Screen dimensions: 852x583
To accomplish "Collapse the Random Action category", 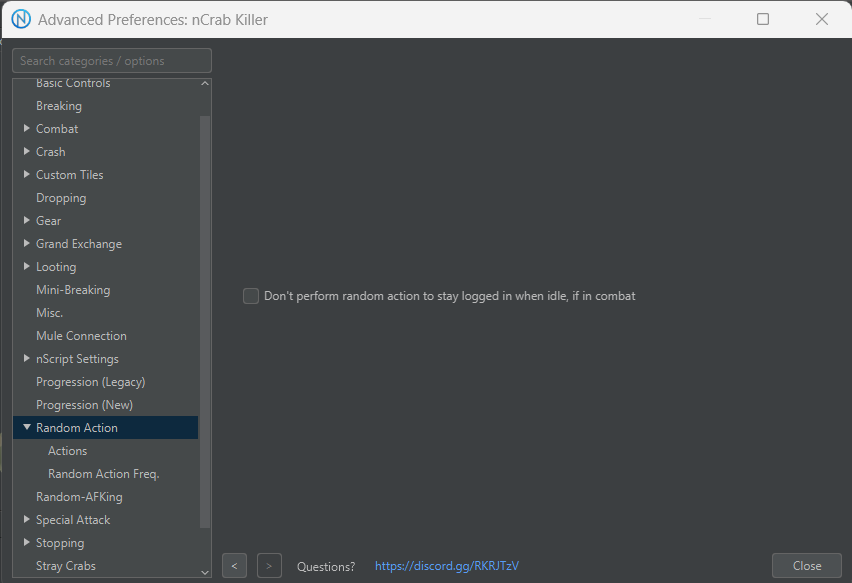I will click(27, 428).
